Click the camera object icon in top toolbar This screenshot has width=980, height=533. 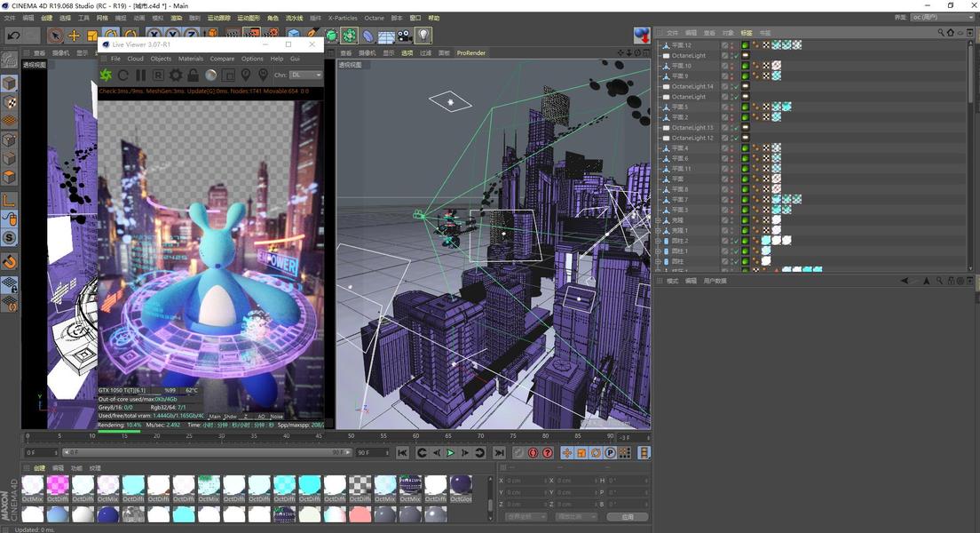pyautogui.click(x=405, y=36)
